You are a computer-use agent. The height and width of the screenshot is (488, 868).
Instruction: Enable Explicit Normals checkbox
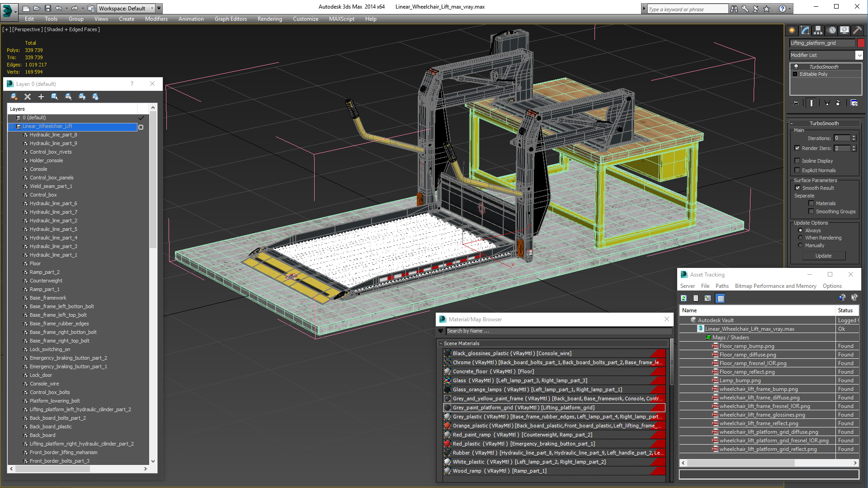797,170
